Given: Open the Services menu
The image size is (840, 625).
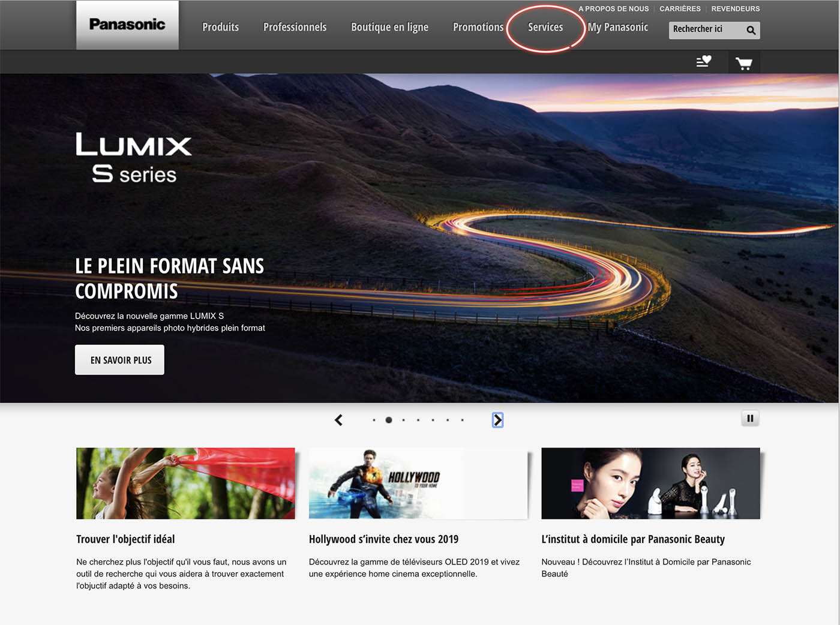Looking at the screenshot, I should [x=545, y=27].
